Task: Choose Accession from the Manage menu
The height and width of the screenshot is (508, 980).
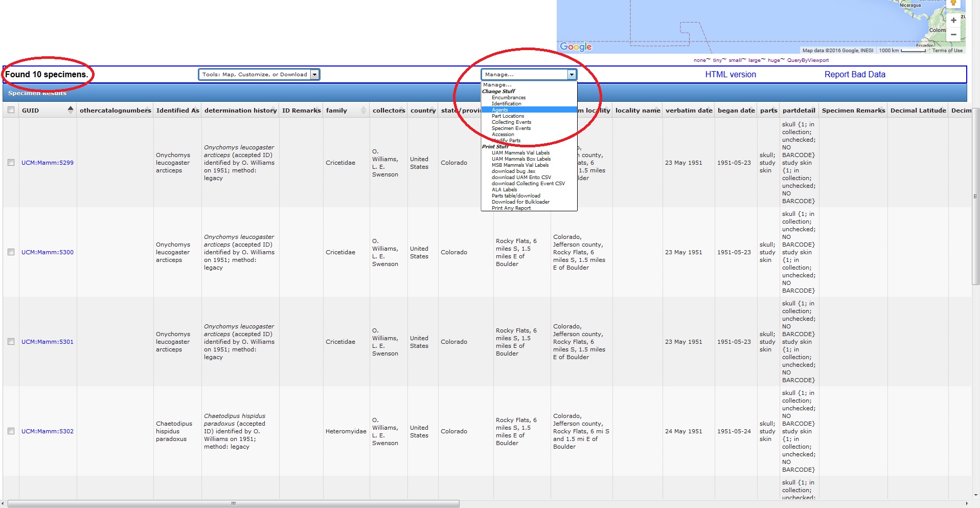Action: pyautogui.click(x=503, y=135)
